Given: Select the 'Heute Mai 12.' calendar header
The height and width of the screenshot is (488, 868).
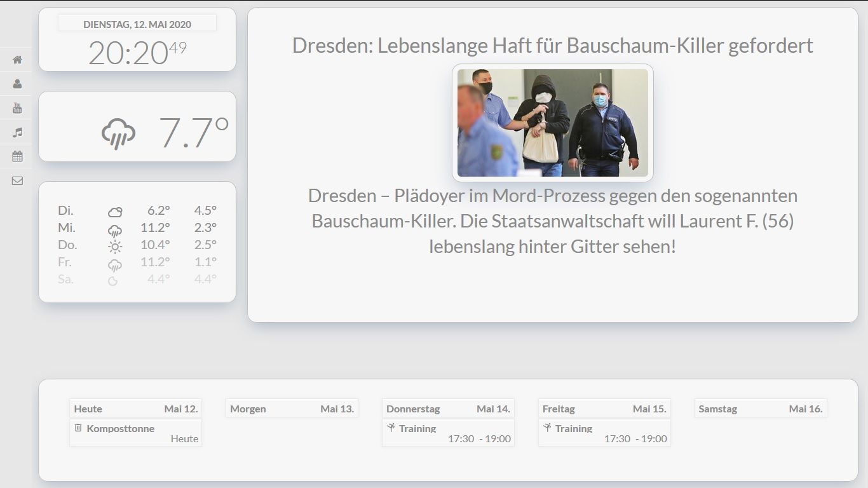Looking at the screenshot, I should (x=136, y=409).
